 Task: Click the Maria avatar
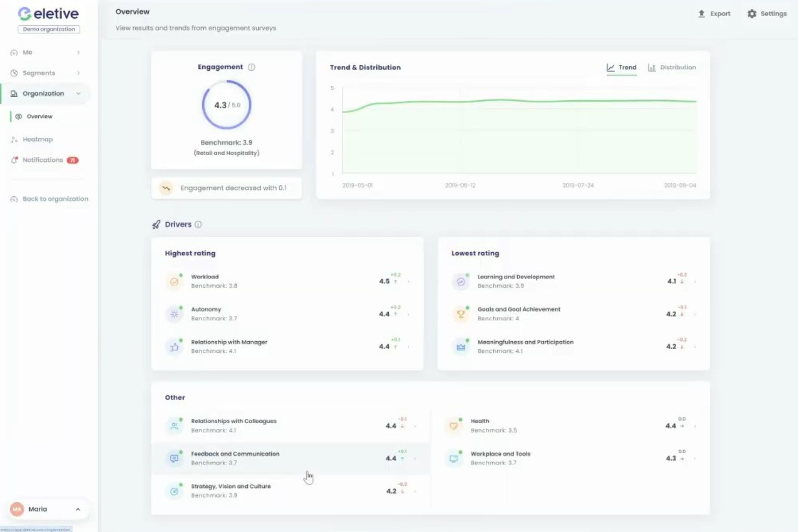(x=17, y=509)
